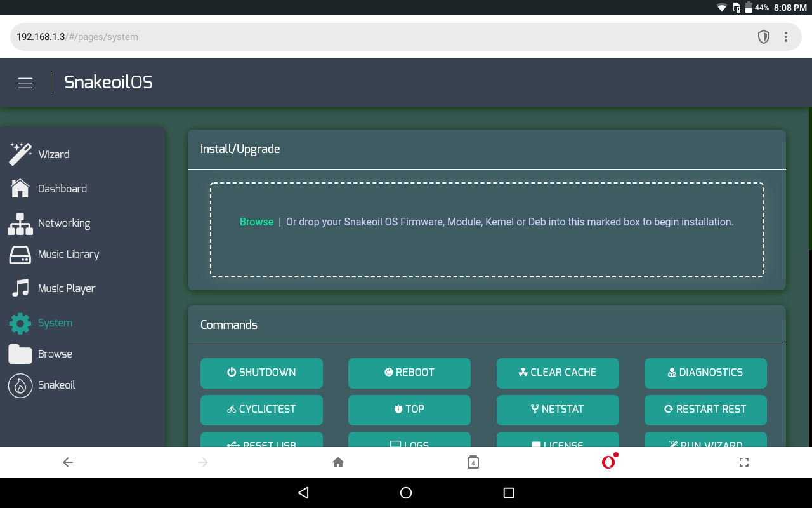Click the green Browse link in upload box

pyautogui.click(x=256, y=222)
